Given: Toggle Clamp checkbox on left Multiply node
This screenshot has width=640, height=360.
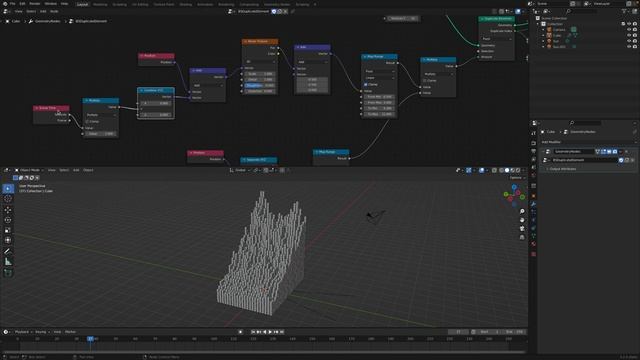Looking at the screenshot, I should pyautogui.click(x=87, y=122).
